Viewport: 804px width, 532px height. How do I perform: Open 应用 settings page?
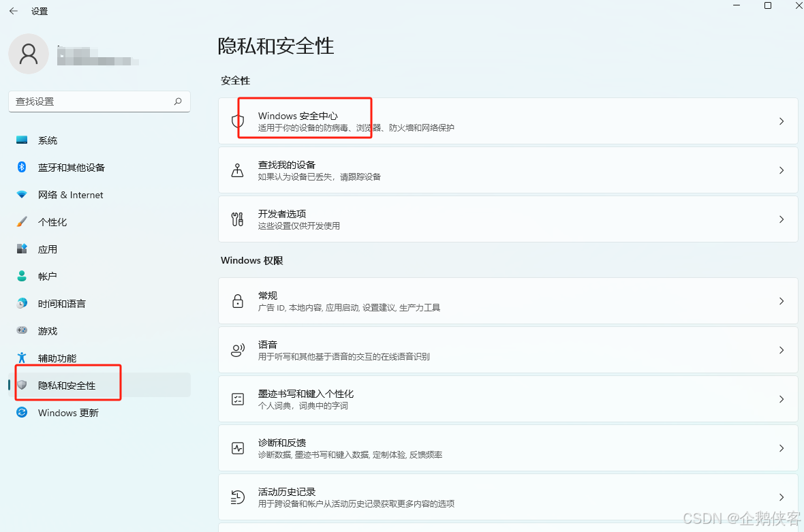coord(99,249)
